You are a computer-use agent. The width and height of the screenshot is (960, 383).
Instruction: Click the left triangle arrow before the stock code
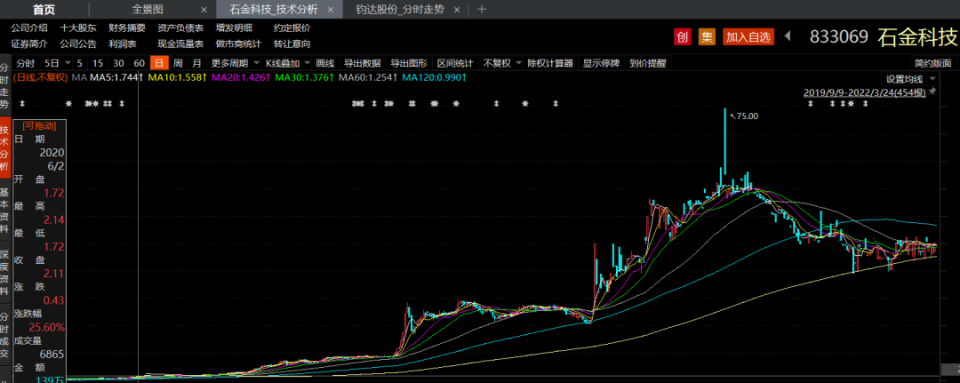pyautogui.click(x=788, y=36)
